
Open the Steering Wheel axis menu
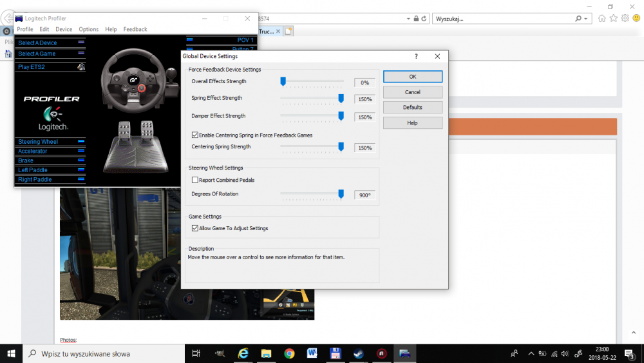pyautogui.click(x=81, y=141)
